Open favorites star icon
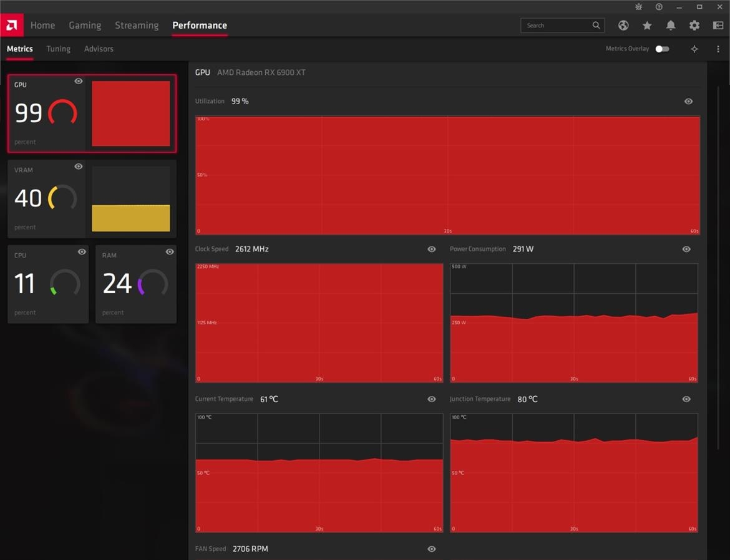The width and height of the screenshot is (730, 560). [647, 26]
